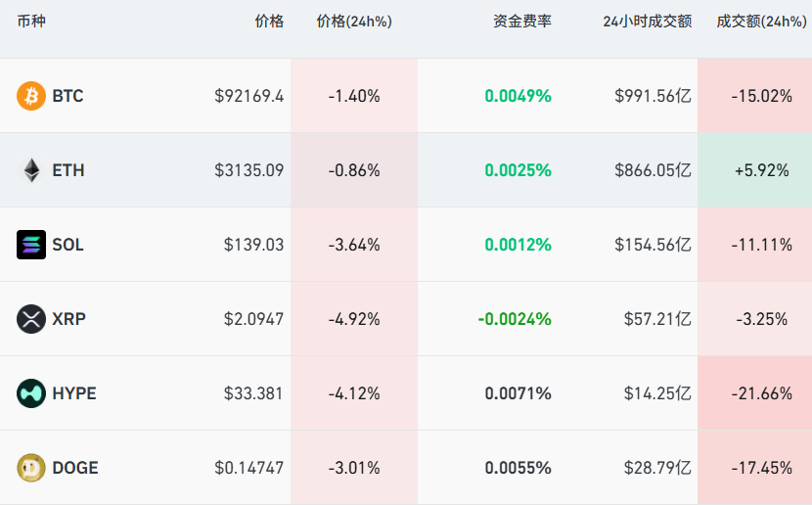
Task: Select the SOL funding rate 0.0012%
Action: tap(518, 245)
